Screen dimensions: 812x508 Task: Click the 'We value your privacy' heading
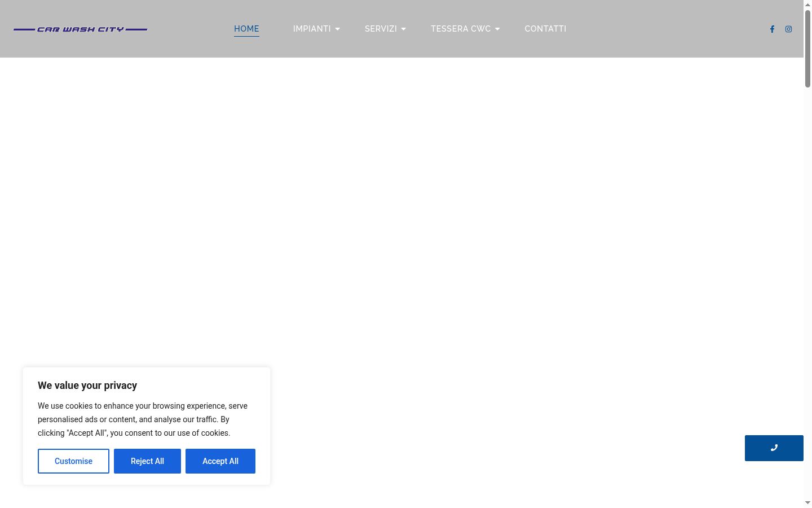87,386
